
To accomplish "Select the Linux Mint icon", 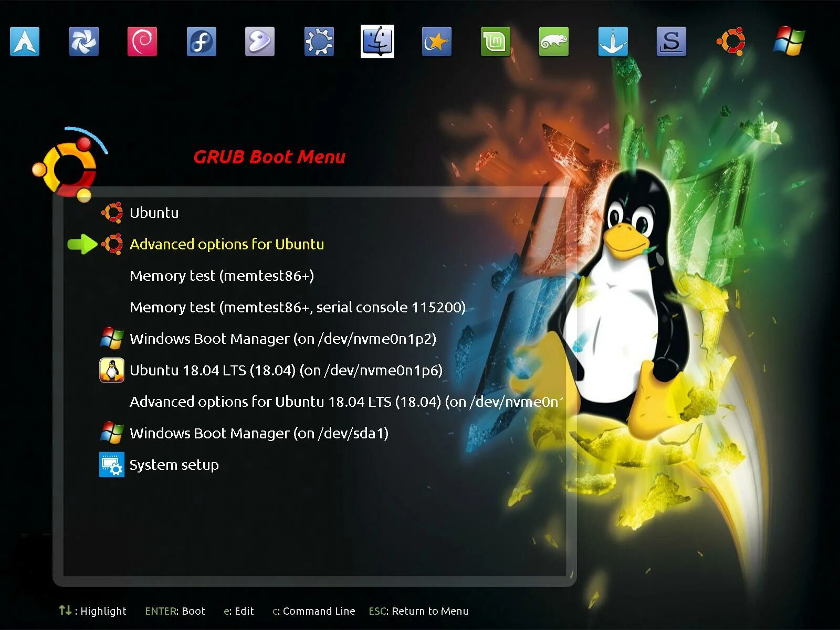I will (x=496, y=41).
